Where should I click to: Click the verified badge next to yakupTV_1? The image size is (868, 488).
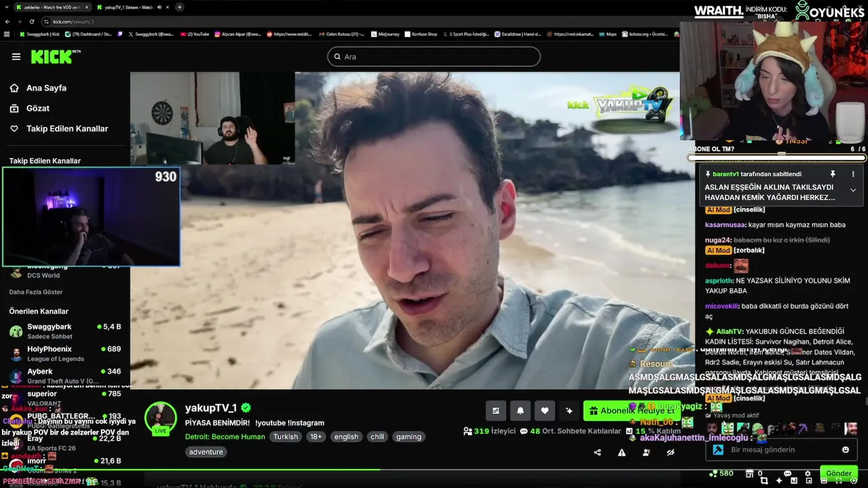tap(246, 407)
